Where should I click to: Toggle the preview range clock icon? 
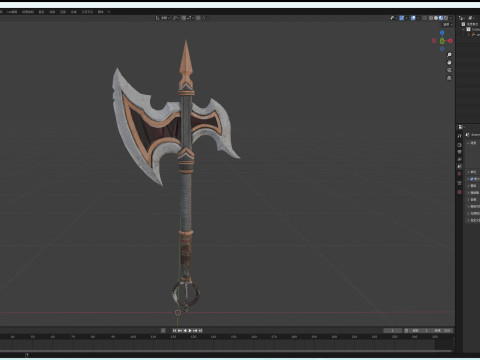[406, 330]
